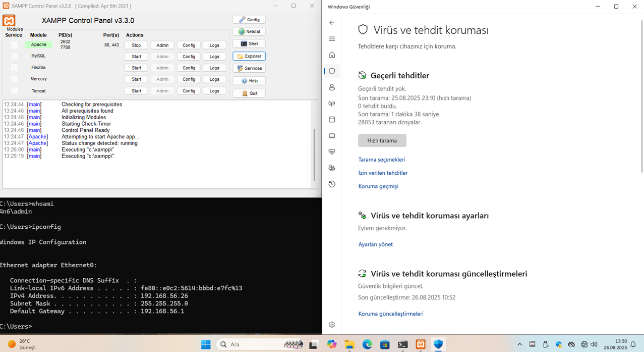Toggle the MySQL service checkbox
This screenshot has width=644, height=352.
point(14,57)
